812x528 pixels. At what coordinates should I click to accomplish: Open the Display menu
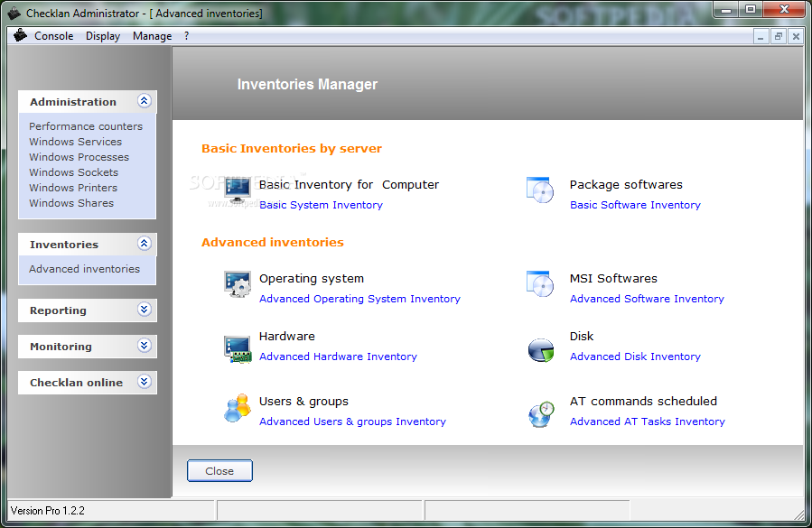[x=103, y=36]
